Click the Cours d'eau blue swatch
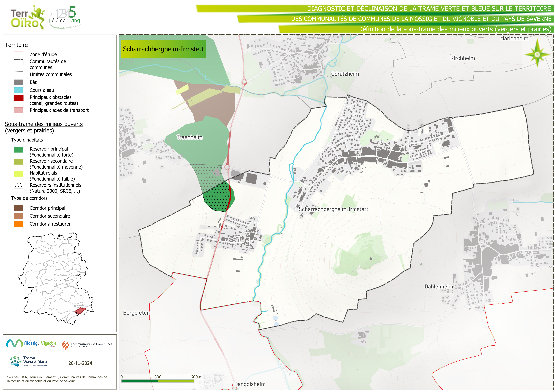Image resolution: width=555 pixels, height=392 pixels. click(19, 90)
